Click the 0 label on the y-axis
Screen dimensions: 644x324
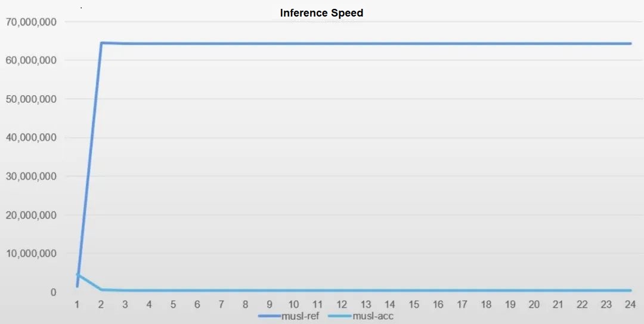[53, 292]
